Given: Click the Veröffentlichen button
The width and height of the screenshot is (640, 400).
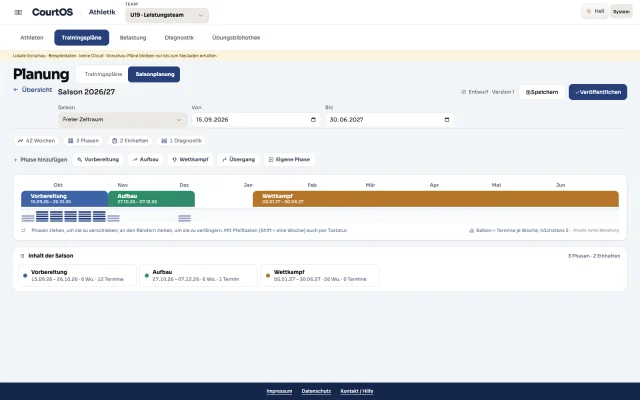Looking at the screenshot, I should (598, 92).
